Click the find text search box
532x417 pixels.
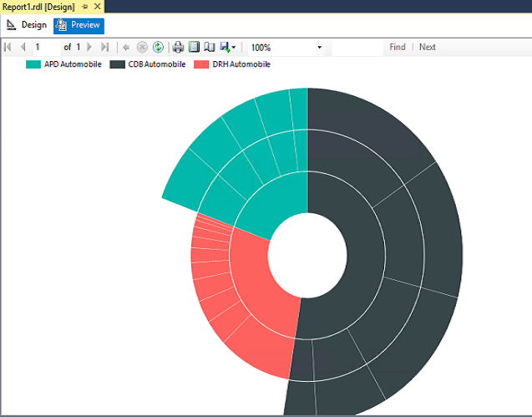[357, 48]
